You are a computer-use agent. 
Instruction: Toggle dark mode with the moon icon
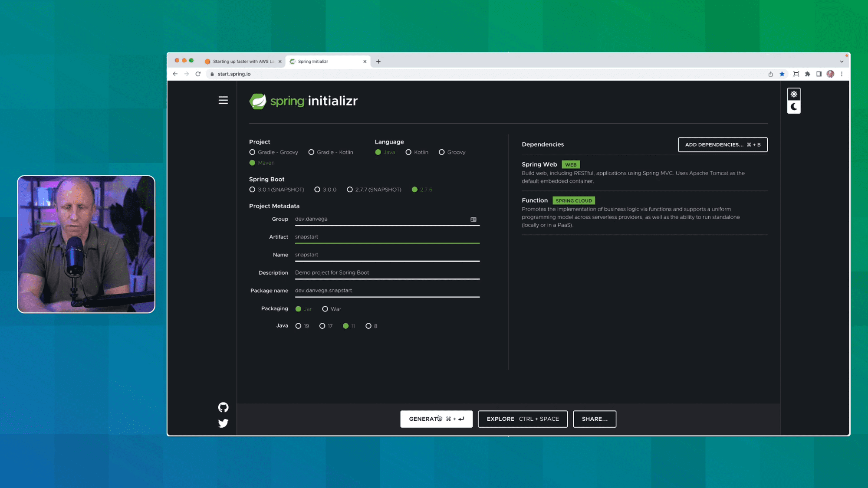pos(794,107)
